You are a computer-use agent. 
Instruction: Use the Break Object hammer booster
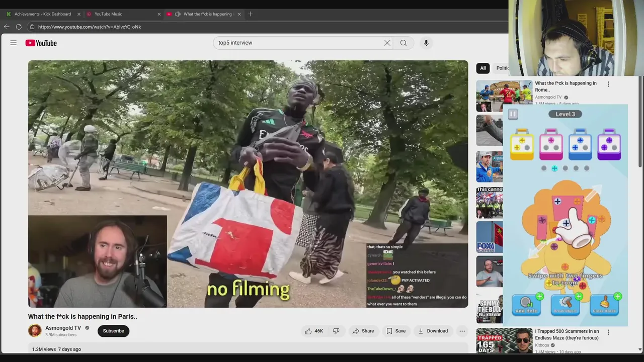click(x=566, y=305)
